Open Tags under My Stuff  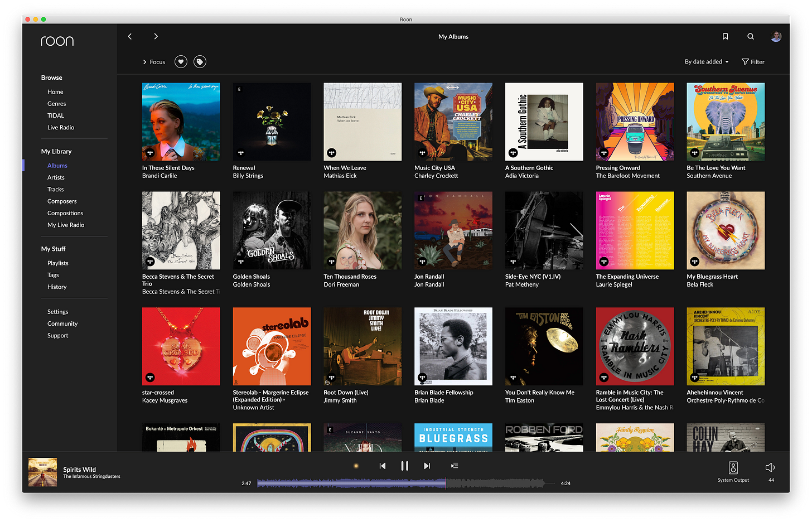53,275
